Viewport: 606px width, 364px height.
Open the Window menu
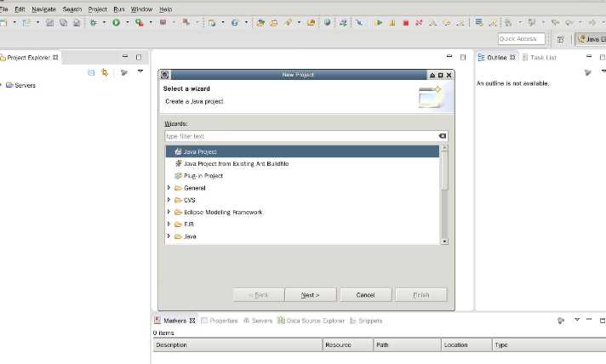point(141,9)
